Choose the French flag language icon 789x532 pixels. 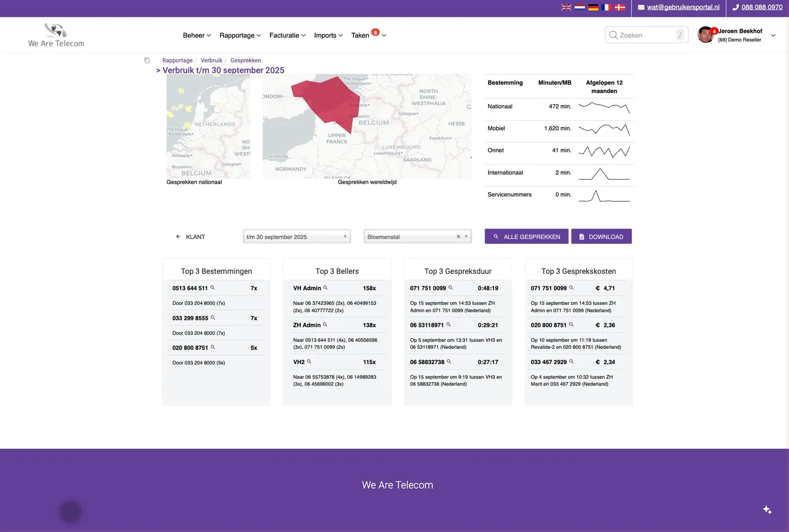(606, 7)
